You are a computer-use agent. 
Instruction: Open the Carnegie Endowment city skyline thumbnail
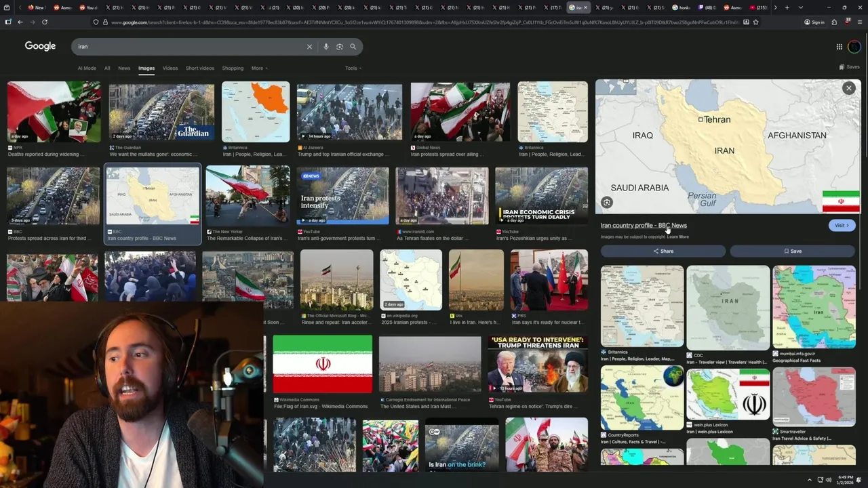coord(430,364)
